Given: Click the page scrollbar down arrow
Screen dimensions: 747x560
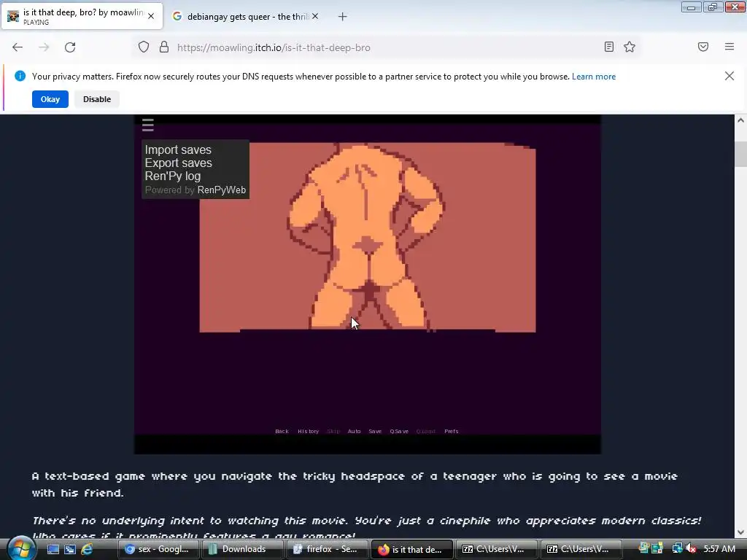Looking at the screenshot, I should (x=740, y=532).
